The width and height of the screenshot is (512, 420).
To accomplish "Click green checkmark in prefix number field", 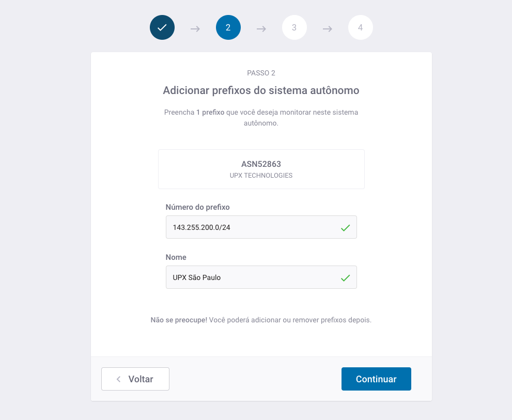I will [x=345, y=228].
